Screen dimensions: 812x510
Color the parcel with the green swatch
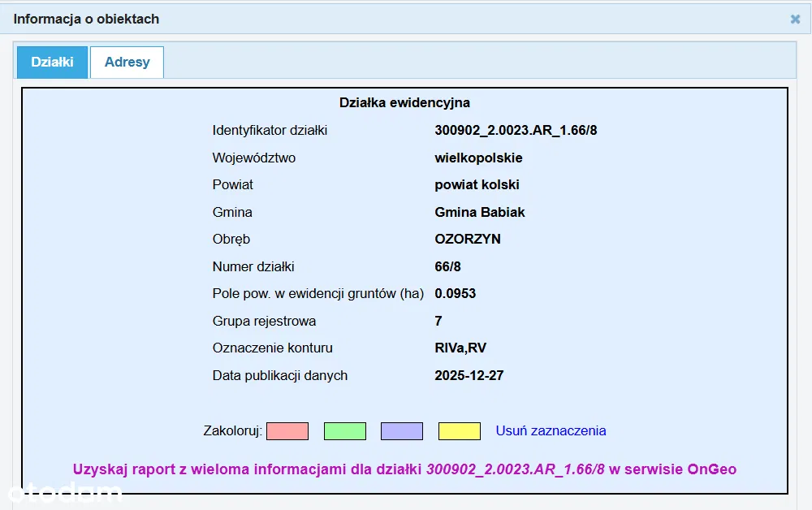point(344,431)
